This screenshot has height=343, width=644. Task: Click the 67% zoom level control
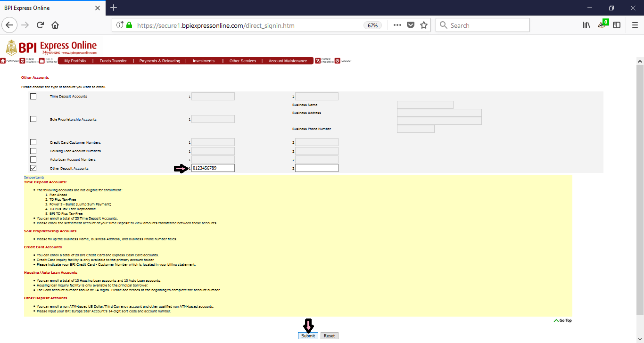[372, 25]
